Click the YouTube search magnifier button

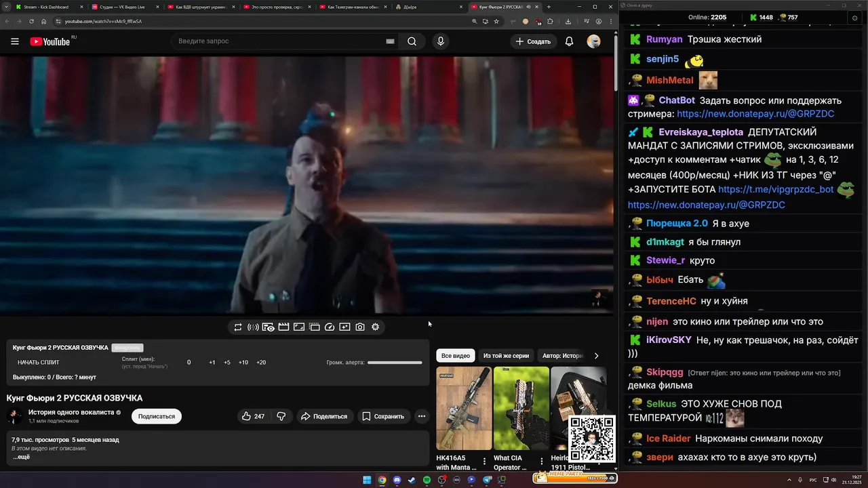pyautogui.click(x=412, y=41)
